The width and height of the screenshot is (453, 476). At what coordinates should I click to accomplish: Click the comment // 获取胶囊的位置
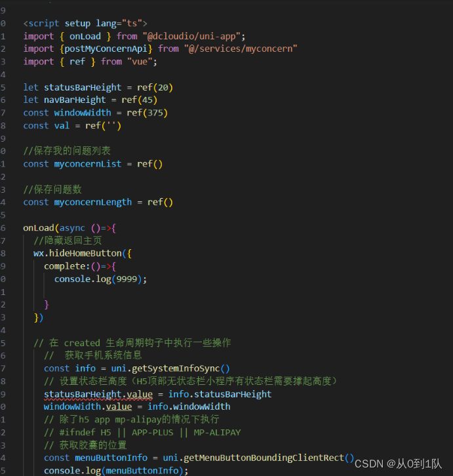(85, 445)
